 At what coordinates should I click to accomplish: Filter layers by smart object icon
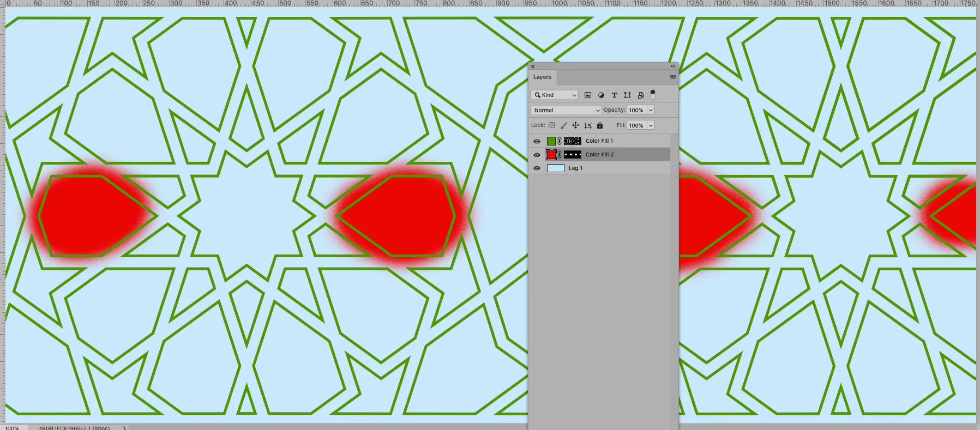(x=641, y=95)
